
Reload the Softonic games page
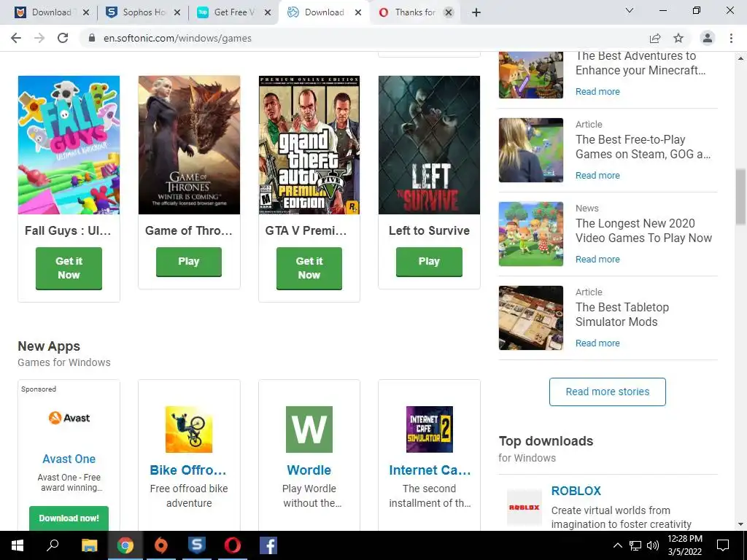point(63,38)
